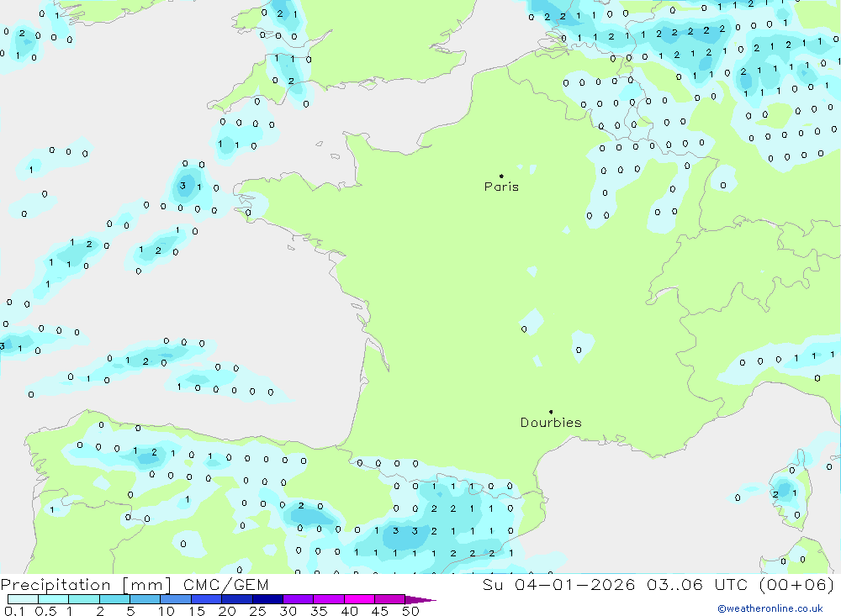Click the 'Precipitation [mm]' title text

(87, 585)
